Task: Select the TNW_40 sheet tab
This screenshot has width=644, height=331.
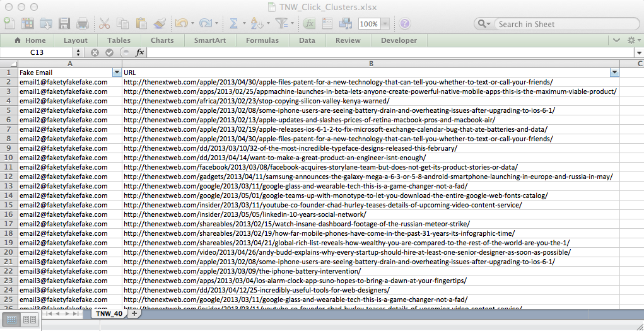Action: point(109,313)
